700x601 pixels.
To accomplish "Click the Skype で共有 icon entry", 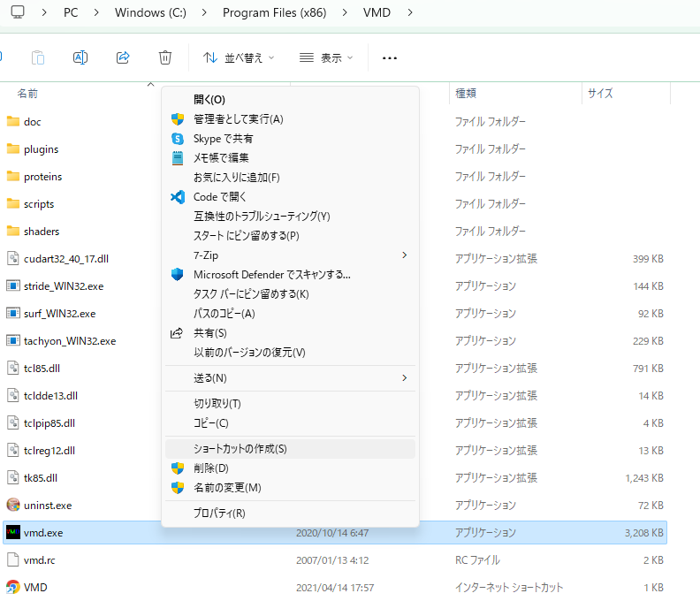I will 223,139.
